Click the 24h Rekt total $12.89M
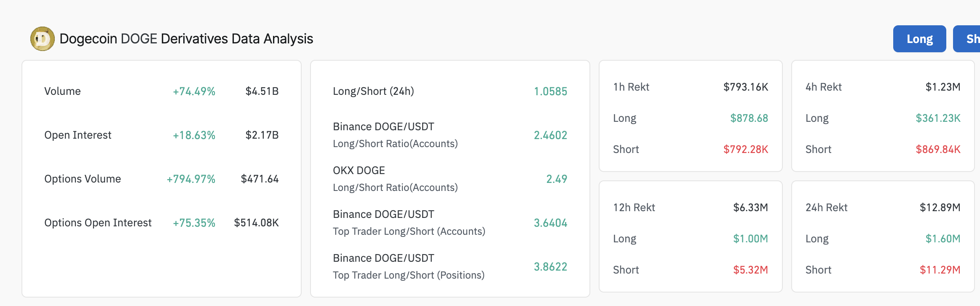The width and height of the screenshot is (980, 306). 940,207
